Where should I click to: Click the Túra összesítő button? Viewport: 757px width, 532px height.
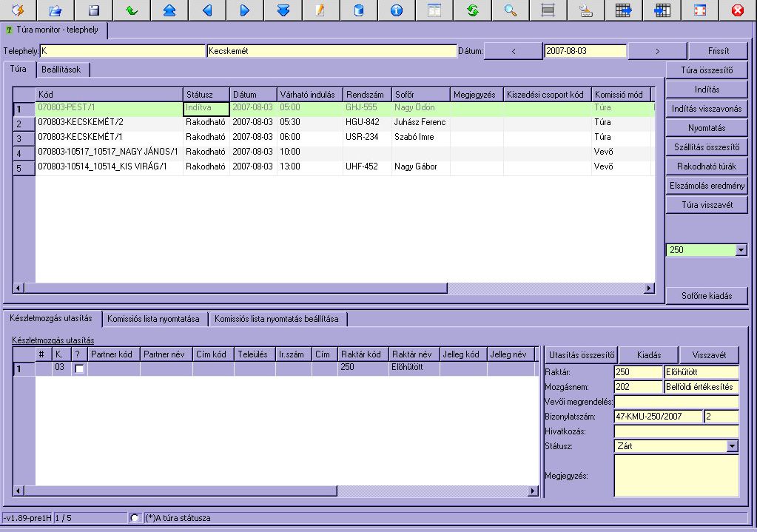click(706, 70)
